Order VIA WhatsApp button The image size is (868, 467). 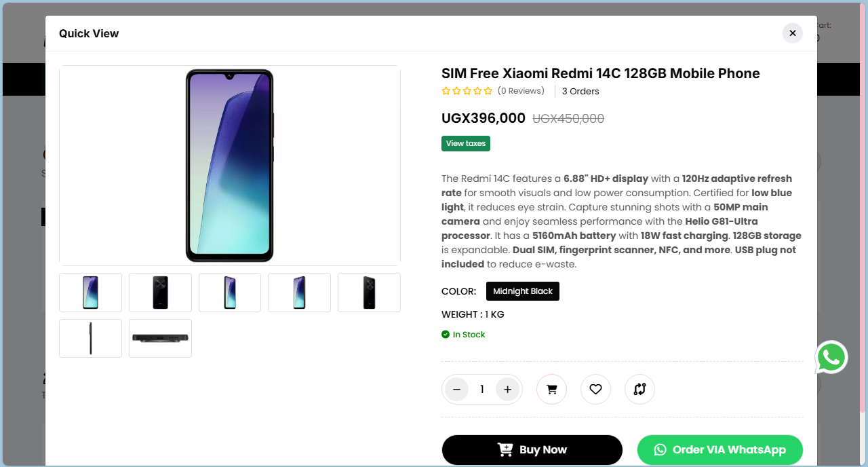(719, 450)
